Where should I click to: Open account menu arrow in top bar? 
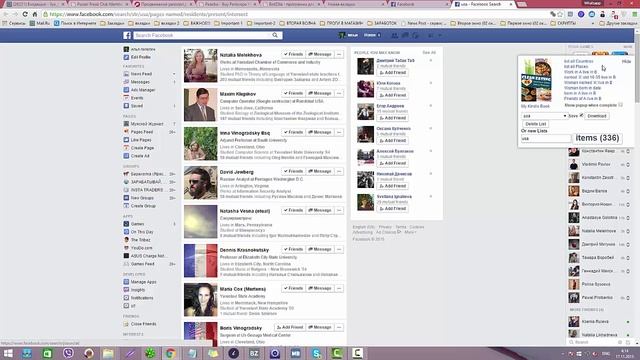click(440, 36)
